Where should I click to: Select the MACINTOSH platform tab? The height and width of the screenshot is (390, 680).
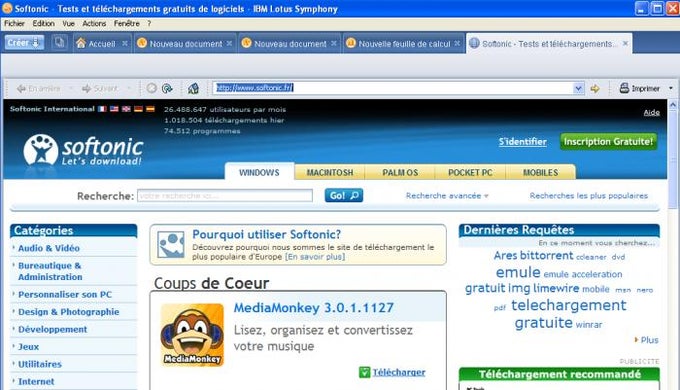(x=330, y=173)
